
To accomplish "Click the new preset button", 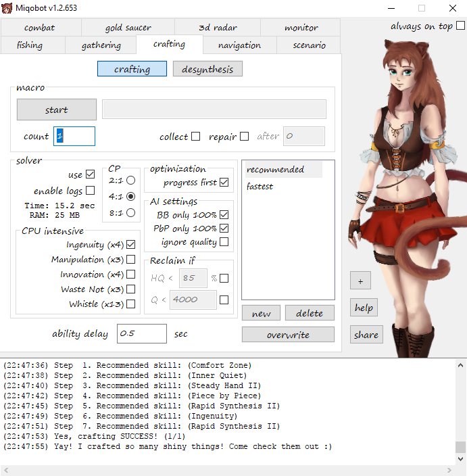I will 261,313.
